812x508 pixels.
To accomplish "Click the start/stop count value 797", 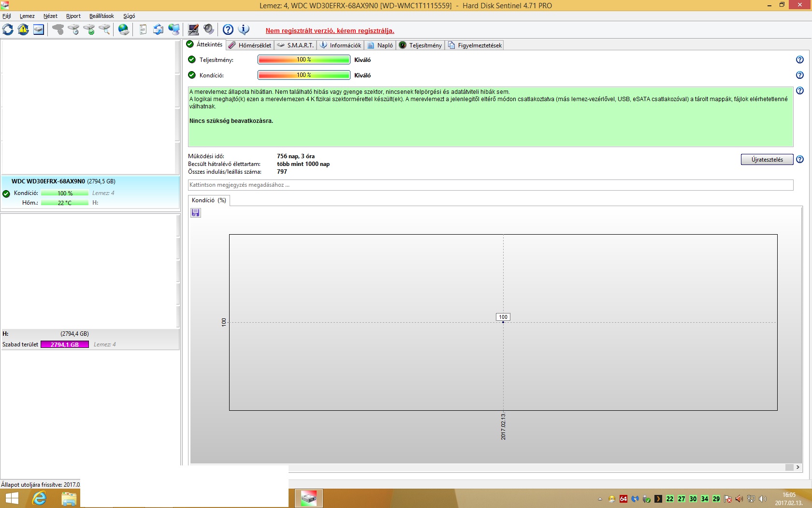I will click(x=282, y=172).
